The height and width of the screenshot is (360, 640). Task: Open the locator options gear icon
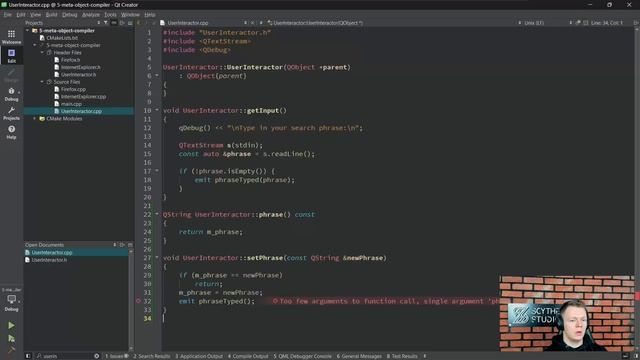(x=96, y=356)
